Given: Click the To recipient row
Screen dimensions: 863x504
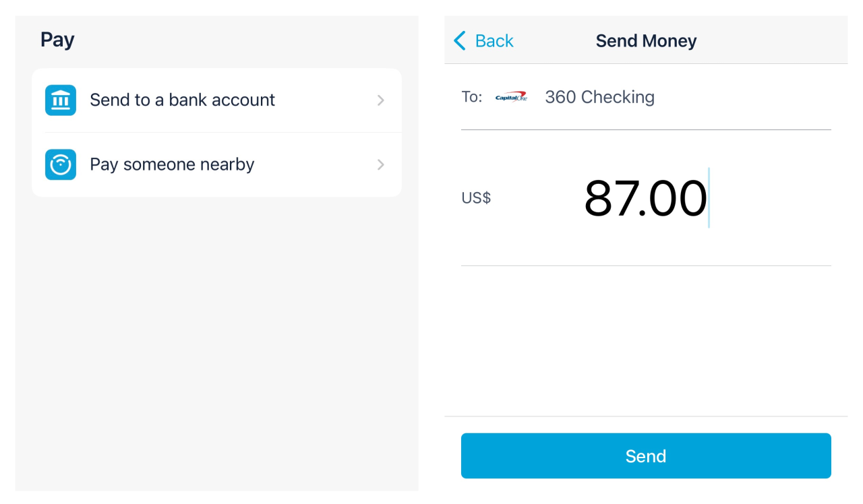Looking at the screenshot, I should pos(646,97).
